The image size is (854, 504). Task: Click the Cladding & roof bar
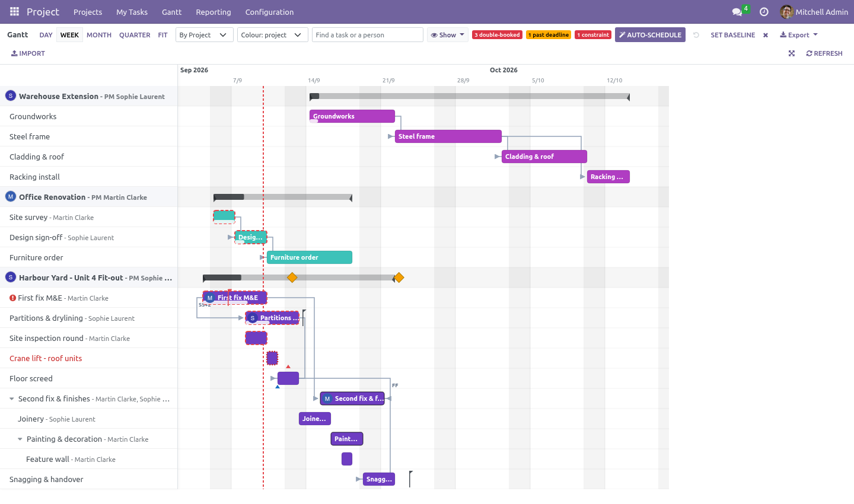click(544, 157)
